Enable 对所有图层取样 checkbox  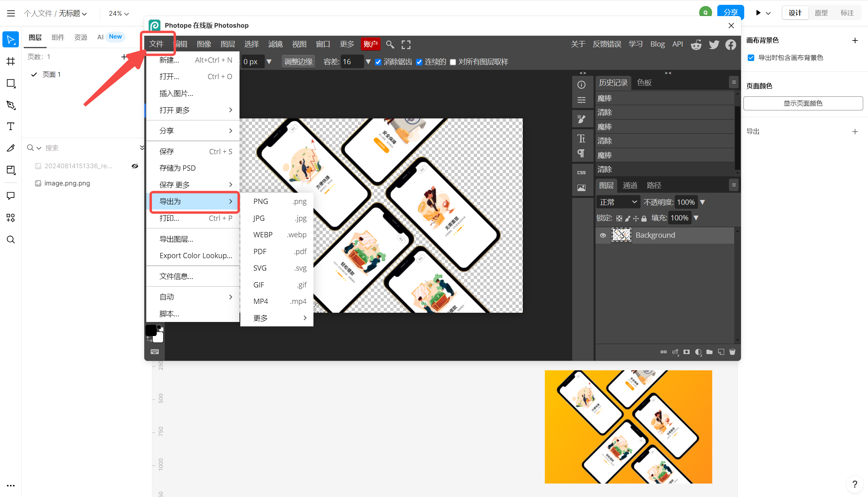pyautogui.click(x=453, y=62)
